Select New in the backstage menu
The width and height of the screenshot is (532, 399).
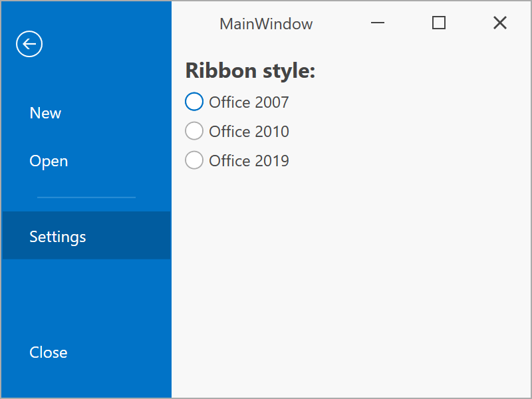tap(45, 113)
